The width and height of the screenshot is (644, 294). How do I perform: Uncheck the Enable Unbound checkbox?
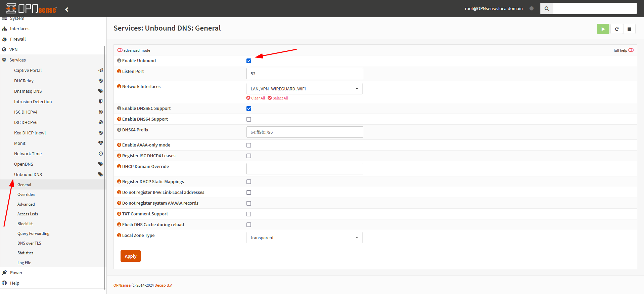click(x=249, y=61)
